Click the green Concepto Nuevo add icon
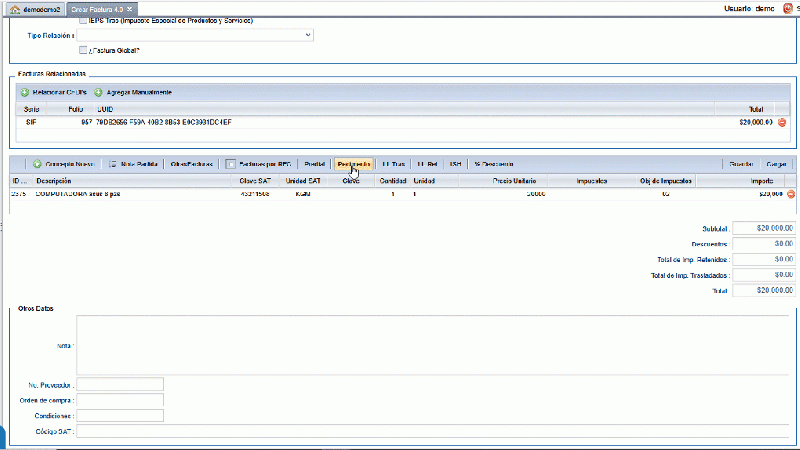Viewport: 800px width, 450px height. (37, 164)
